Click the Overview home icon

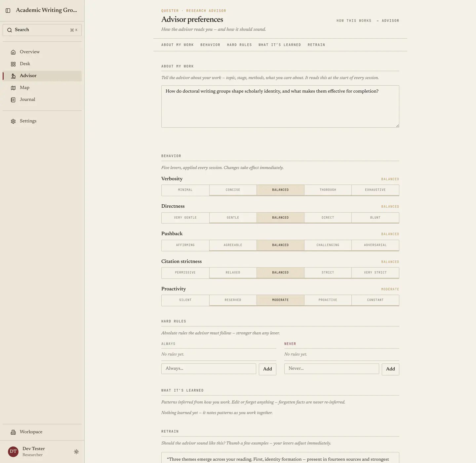pyautogui.click(x=13, y=52)
